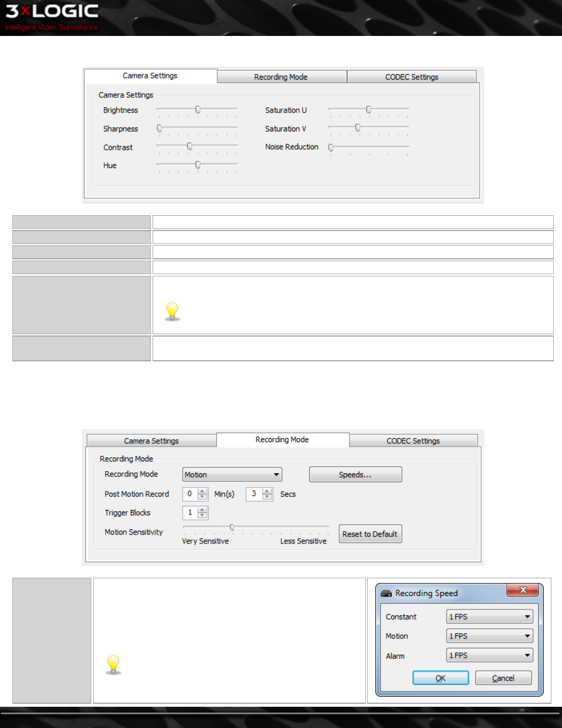Screen dimensions: 562x728
Task: Click the Post Motion Record minutes field
Action: (x=190, y=494)
